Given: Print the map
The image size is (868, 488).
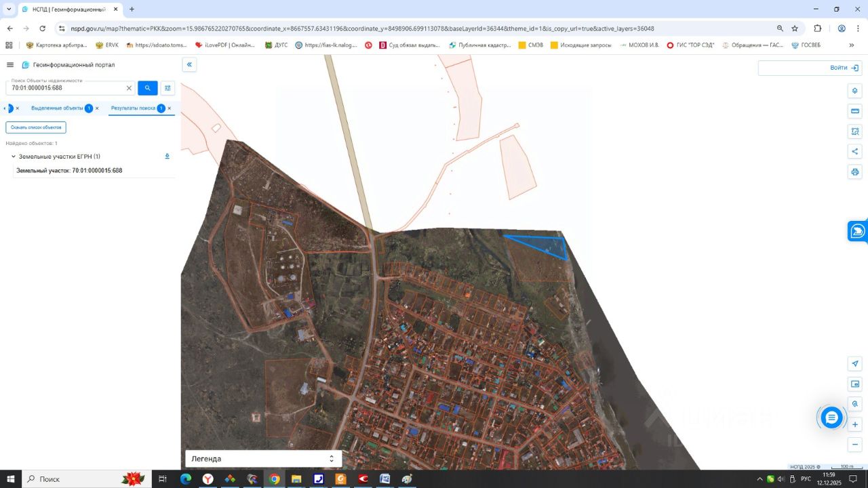Looking at the screenshot, I should point(855,172).
